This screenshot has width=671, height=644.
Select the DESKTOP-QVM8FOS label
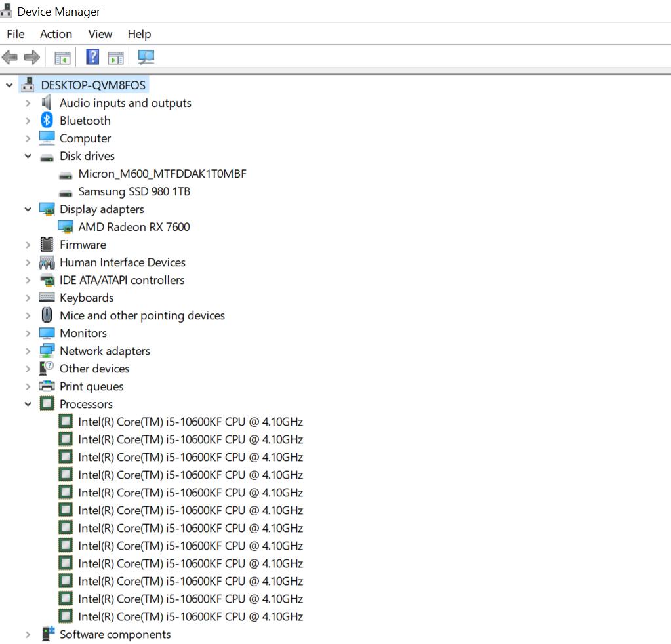pyautogui.click(x=93, y=85)
